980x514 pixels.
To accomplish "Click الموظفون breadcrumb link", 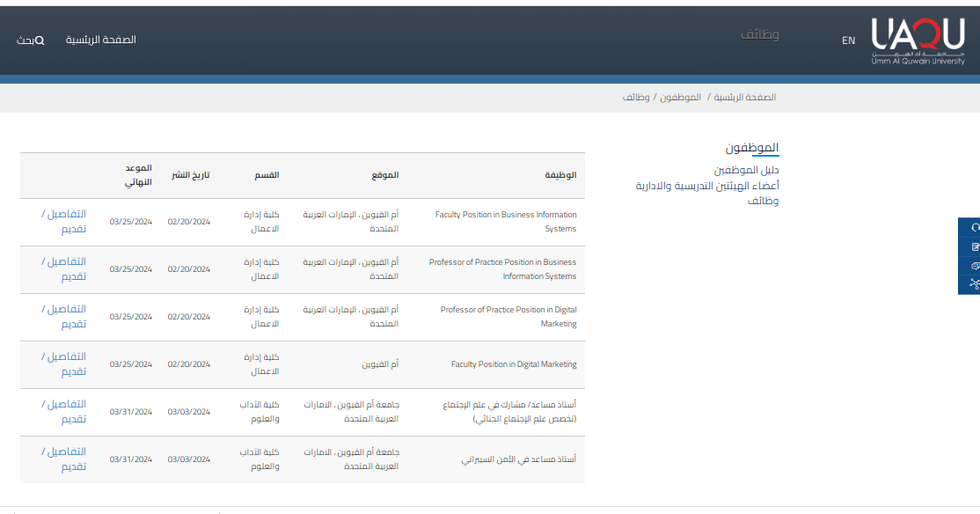I will point(680,98).
